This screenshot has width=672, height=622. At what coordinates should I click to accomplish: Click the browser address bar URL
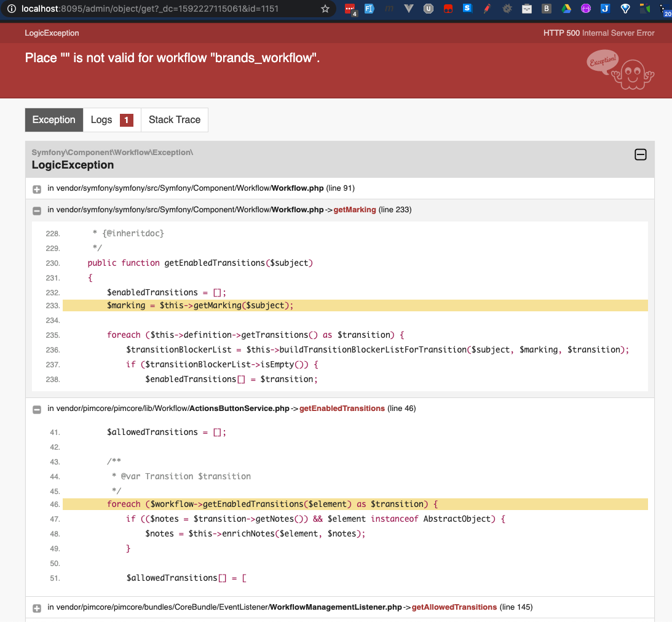(150, 9)
